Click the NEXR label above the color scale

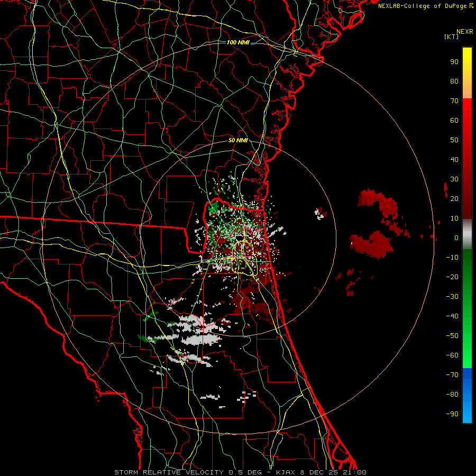[465, 31]
